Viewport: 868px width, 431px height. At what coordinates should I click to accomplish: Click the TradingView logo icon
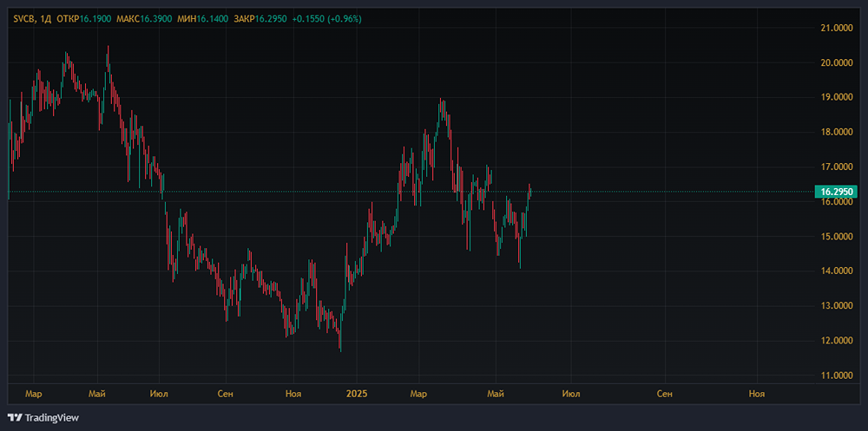[x=16, y=418]
